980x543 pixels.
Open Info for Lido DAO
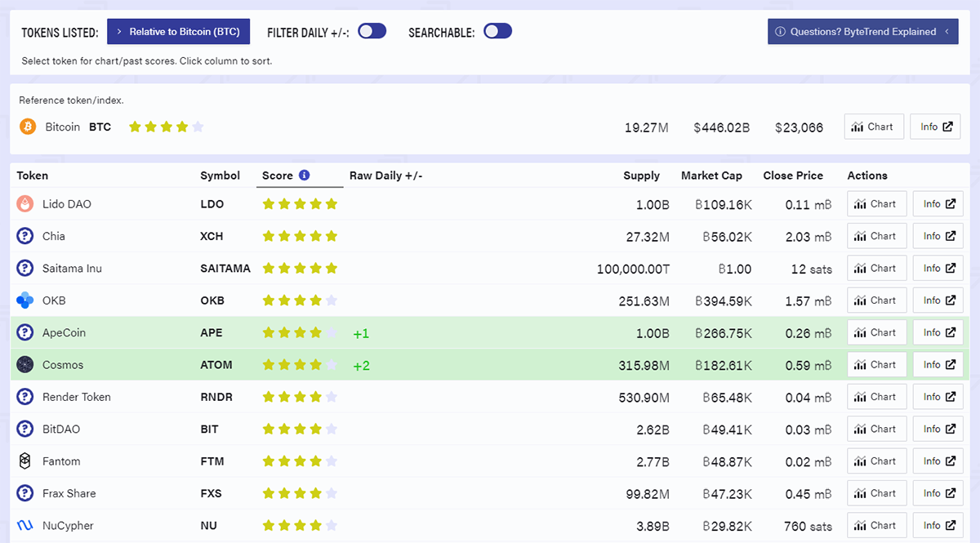click(938, 204)
